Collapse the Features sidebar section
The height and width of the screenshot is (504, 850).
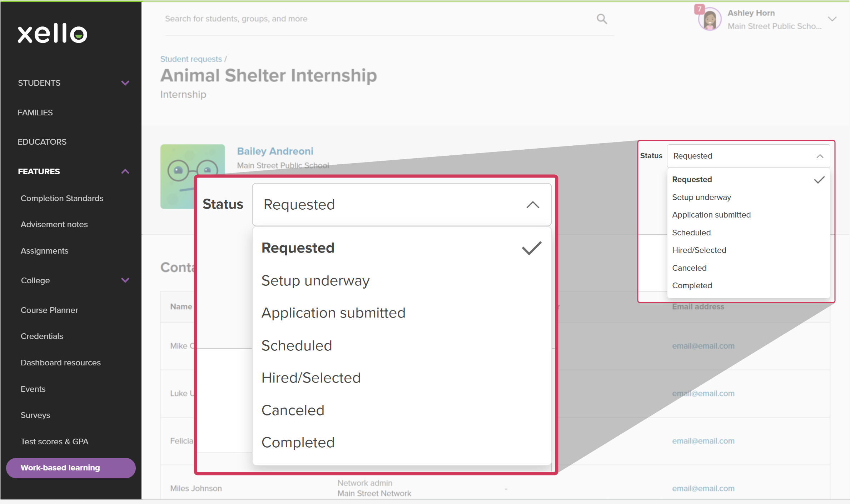[x=125, y=171]
